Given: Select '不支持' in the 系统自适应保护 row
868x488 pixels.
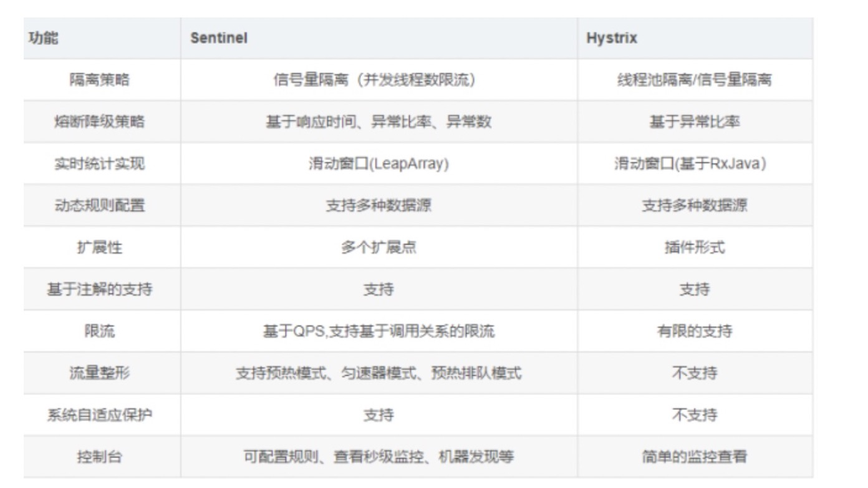Looking at the screenshot, I should (695, 414).
